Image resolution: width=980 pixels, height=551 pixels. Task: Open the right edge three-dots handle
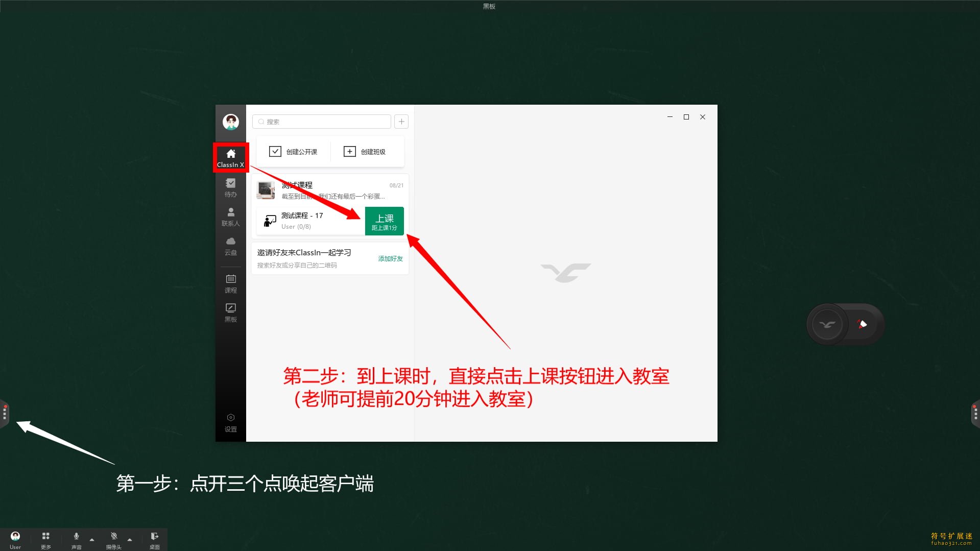click(975, 413)
